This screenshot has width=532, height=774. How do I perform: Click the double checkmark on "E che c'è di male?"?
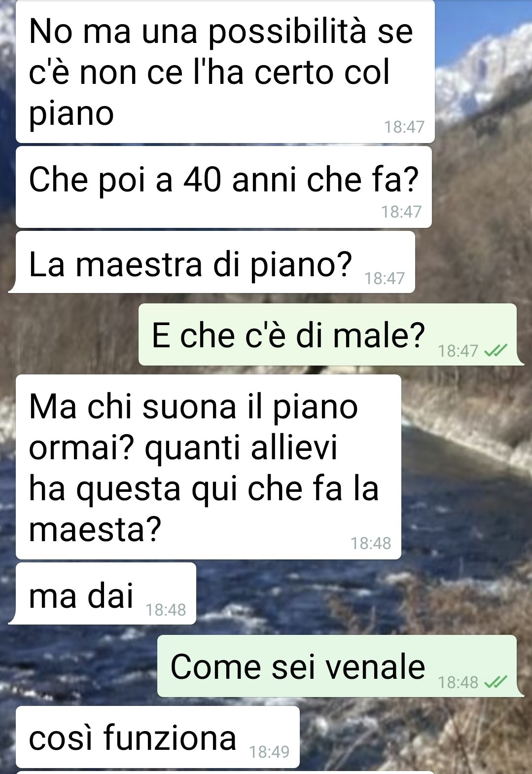[496, 351]
